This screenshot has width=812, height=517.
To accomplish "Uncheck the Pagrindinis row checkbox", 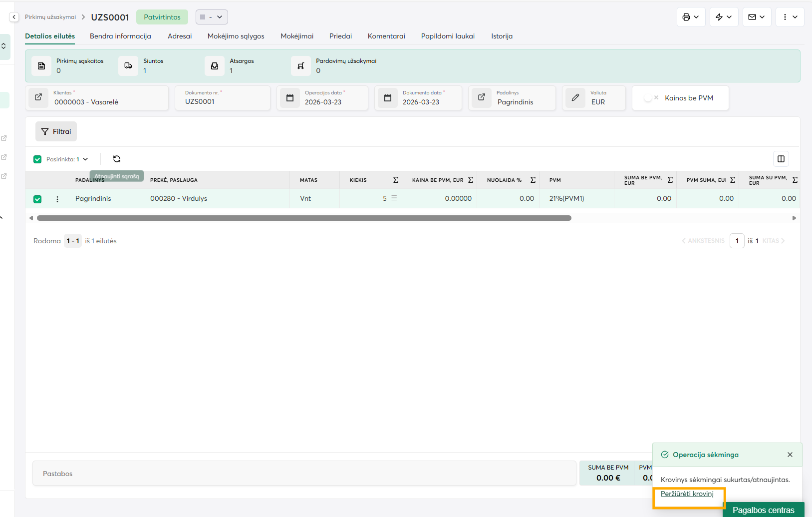I will pos(37,199).
